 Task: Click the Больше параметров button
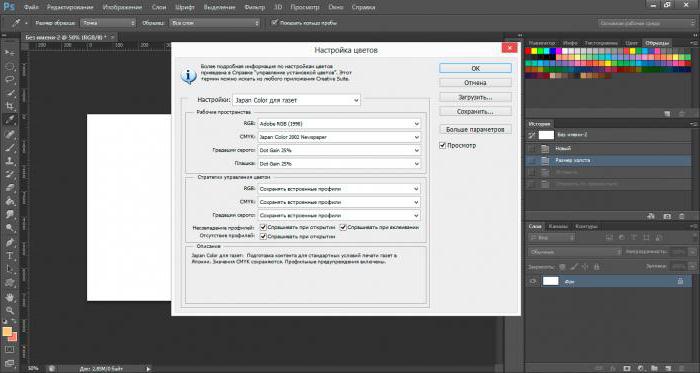click(475, 129)
